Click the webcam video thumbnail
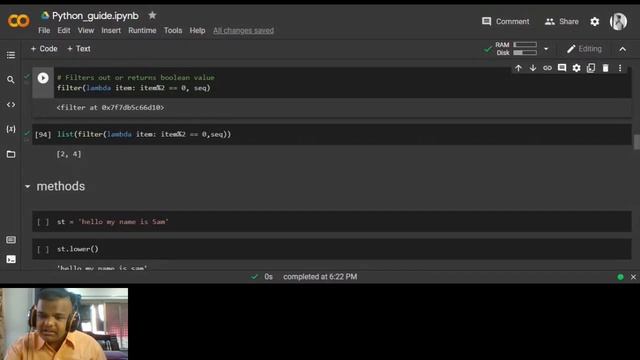The width and height of the screenshot is (640, 360). (64, 324)
